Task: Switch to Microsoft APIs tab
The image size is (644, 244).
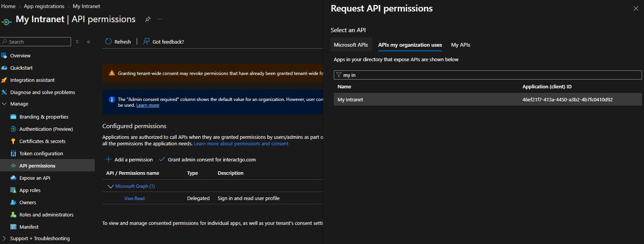Action: click(x=351, y=45)
